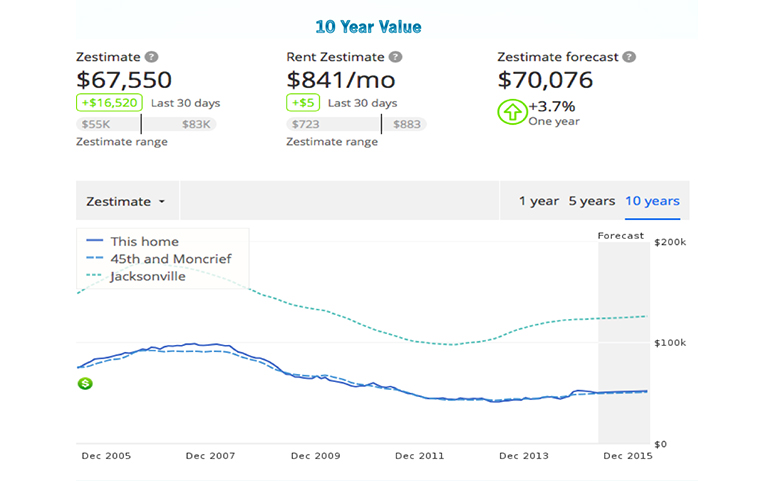
Task: Click the Rent Zestimate range bar marker
Action: tap(381, 124)
